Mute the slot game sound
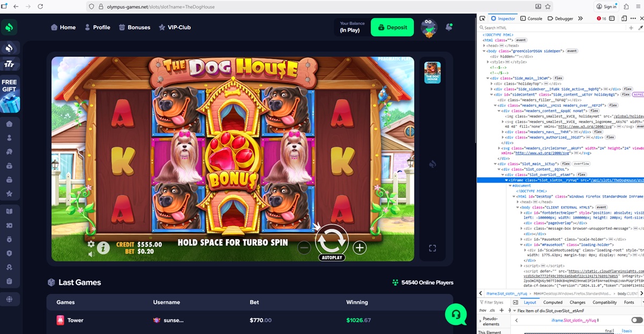The image size is (644, 334). [x=91, y=254]
